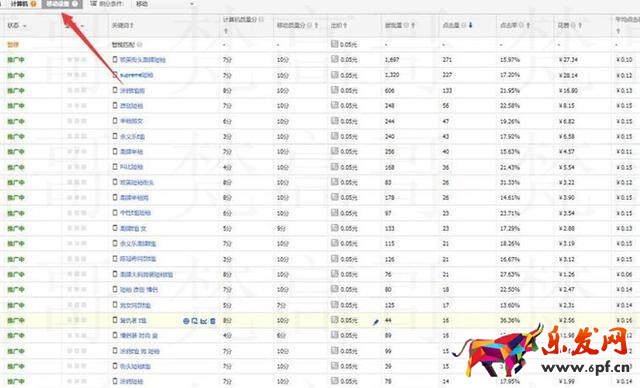Click bid icon in the 36.36% click-rate row
The image size is (640, 388).
pos(335,320)
